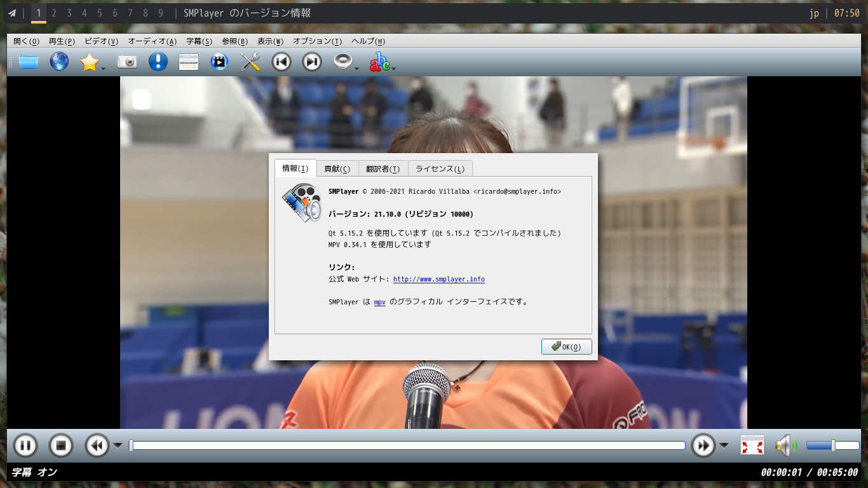868x488 pixels.
Task: Open the ヘルプ(H) menu
Action: (x=368, y=41)
